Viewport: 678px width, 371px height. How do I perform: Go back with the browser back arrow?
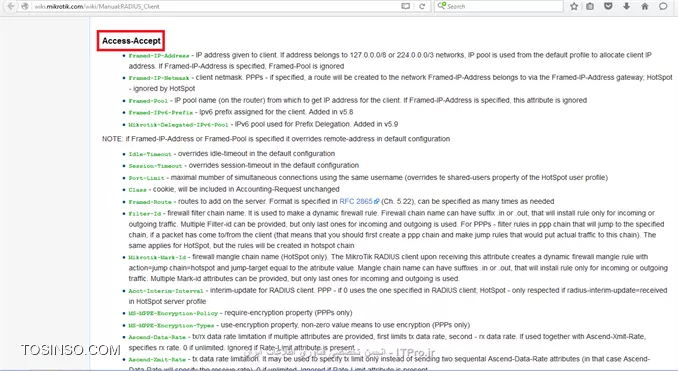tap(11, 6)
